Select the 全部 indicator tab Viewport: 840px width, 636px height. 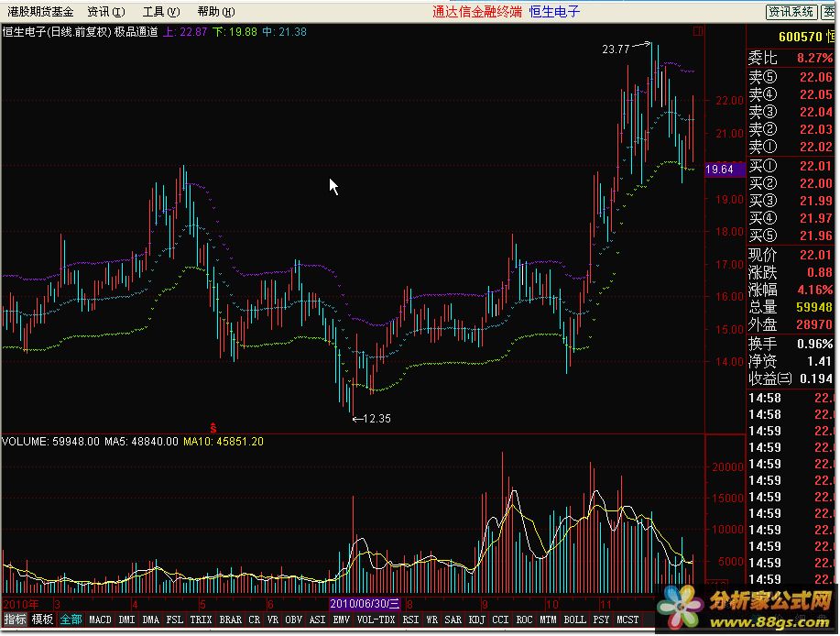tap(71, 620)
